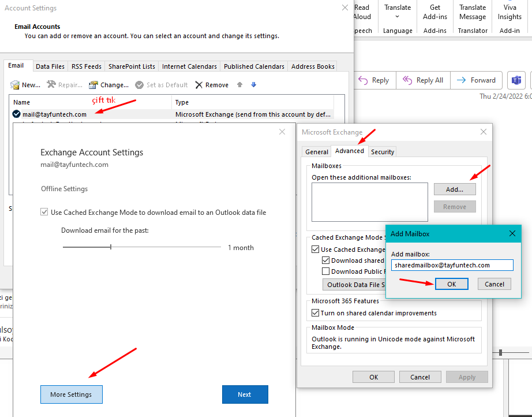Switch to the Security tab
This screenshot has height=417, width=532.
point(383,152)
